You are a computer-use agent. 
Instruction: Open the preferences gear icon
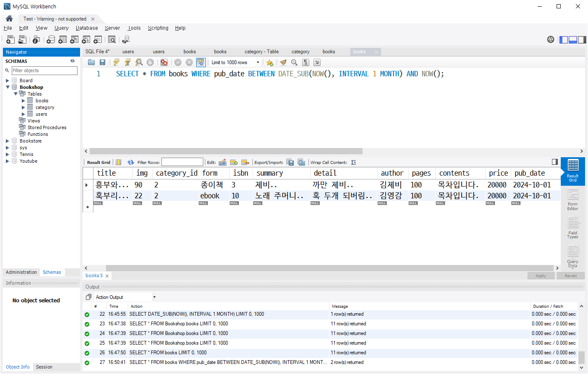(x=551, y=39)
